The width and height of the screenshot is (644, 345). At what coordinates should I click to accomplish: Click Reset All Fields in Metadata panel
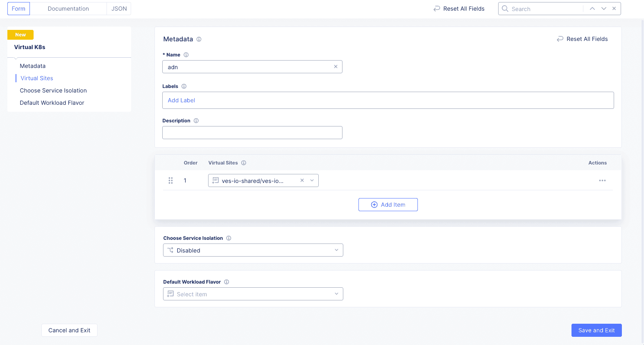[x=582, y=39]
